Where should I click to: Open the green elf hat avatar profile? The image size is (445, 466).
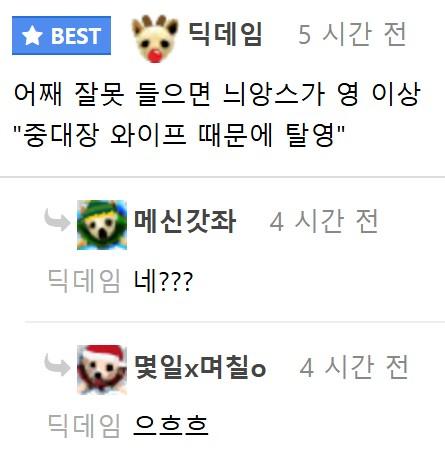click(102, 225)
